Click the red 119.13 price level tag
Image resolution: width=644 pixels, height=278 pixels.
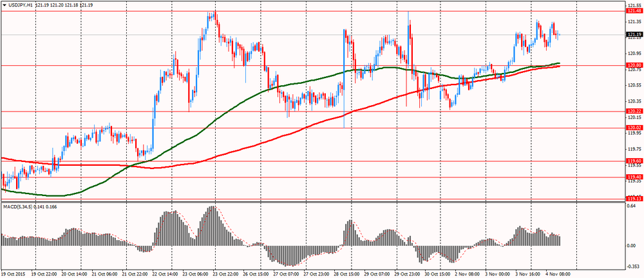point(634,199)
